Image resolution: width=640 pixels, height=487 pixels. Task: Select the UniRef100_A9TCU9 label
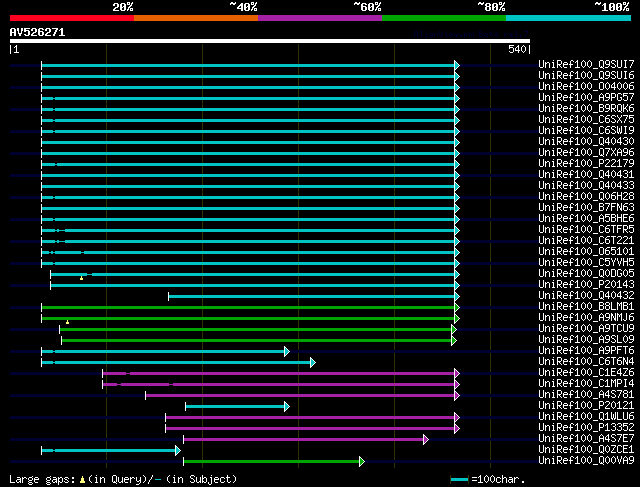tap(586, 329)
